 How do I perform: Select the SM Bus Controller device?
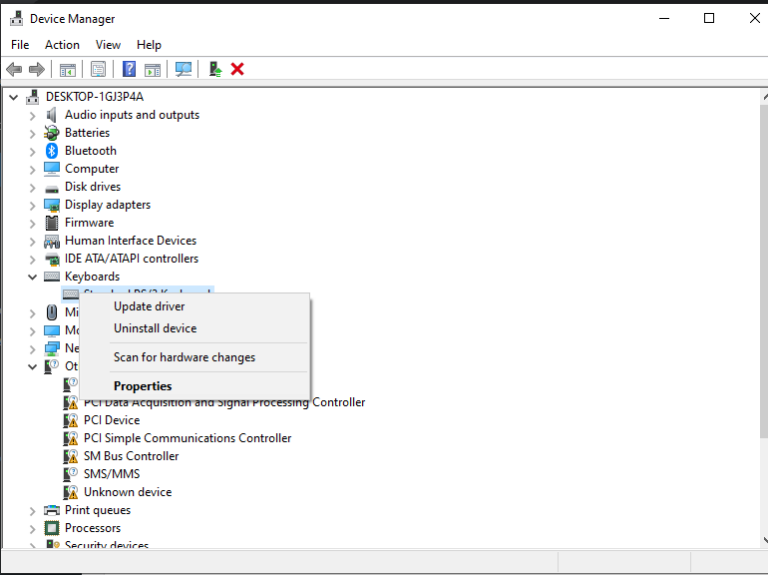[x=131, y=456]
